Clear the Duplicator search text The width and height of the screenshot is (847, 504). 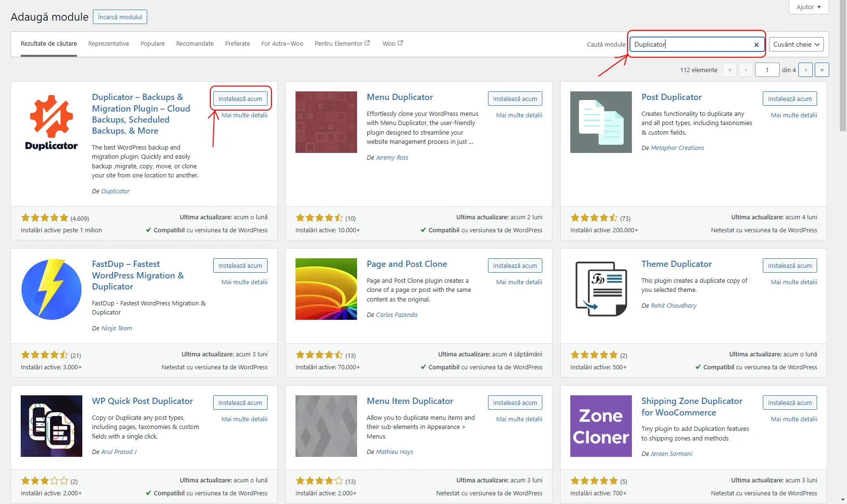click(756, 45)
